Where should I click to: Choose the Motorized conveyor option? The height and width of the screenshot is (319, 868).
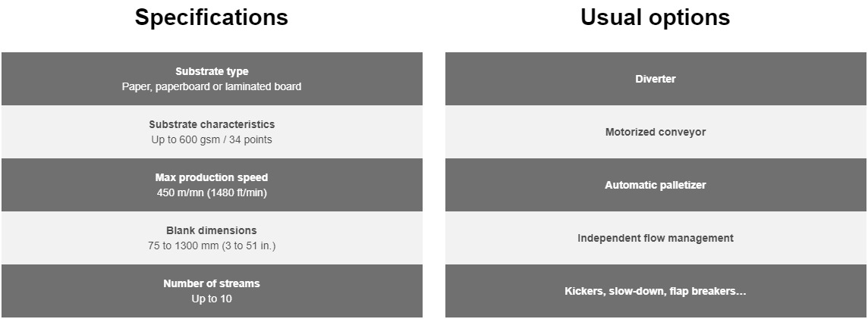click(656, 132)
